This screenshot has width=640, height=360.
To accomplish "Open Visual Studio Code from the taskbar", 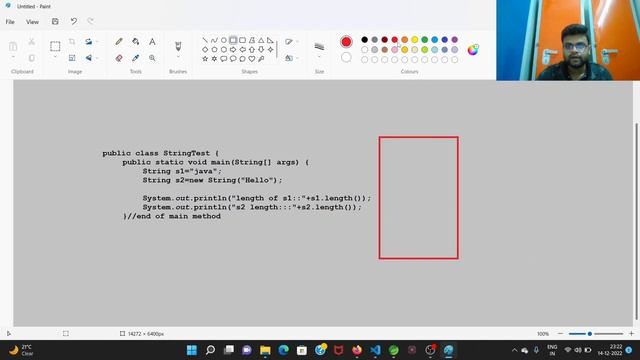I will tap(375, 350).
